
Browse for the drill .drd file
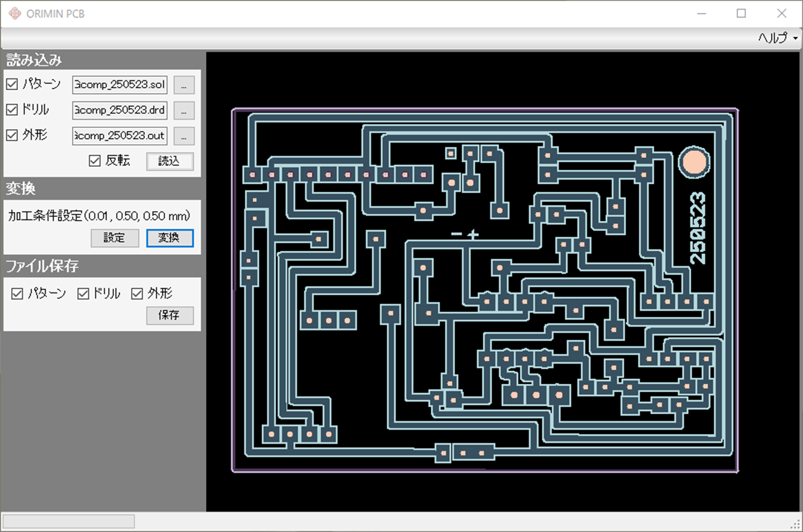[x=184, y=110]
